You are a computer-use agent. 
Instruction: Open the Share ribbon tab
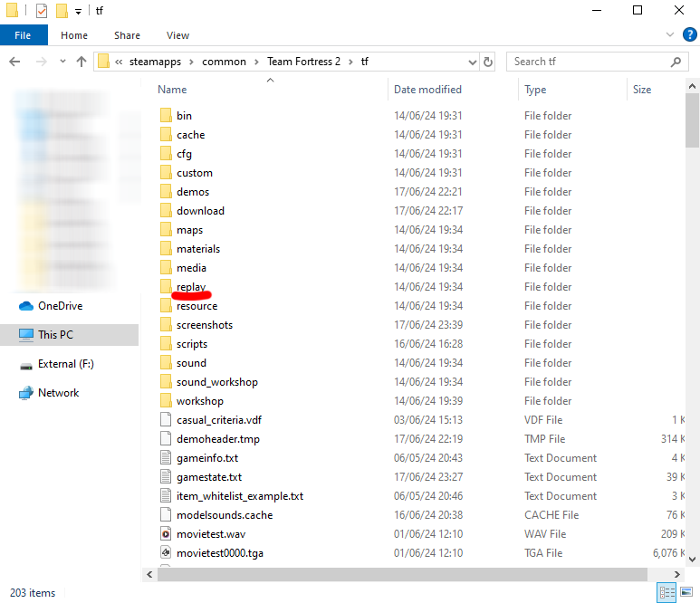(x=127, y=35)
